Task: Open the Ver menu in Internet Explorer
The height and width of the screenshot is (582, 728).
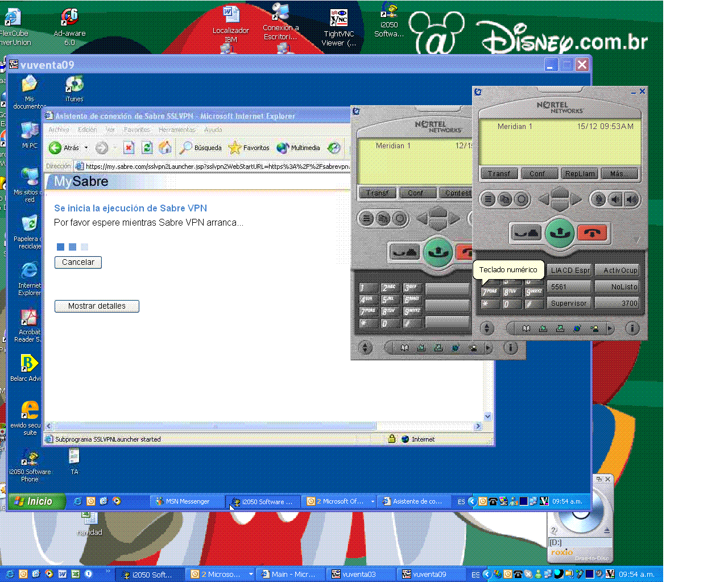Action: pos(110,130)
